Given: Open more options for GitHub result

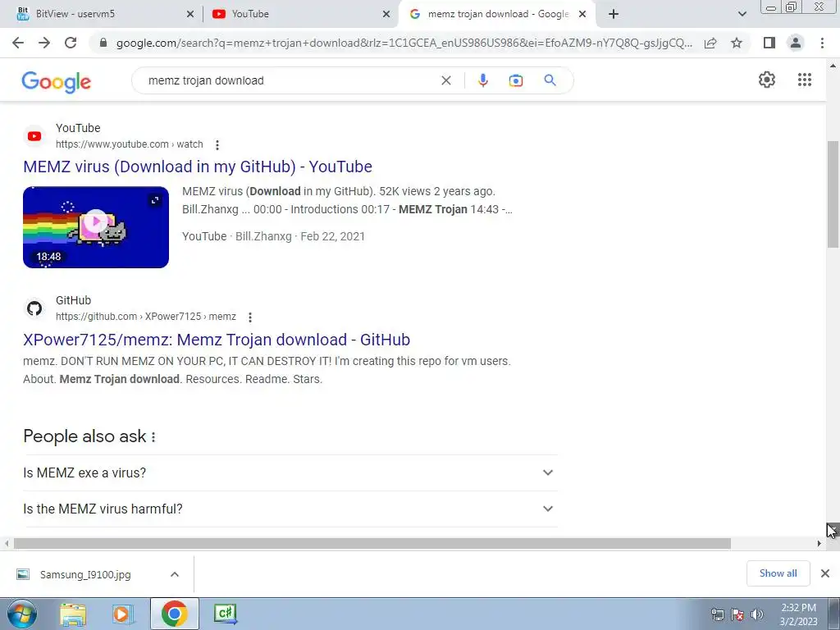Looking at the screenshot, I should click(249, 317).
